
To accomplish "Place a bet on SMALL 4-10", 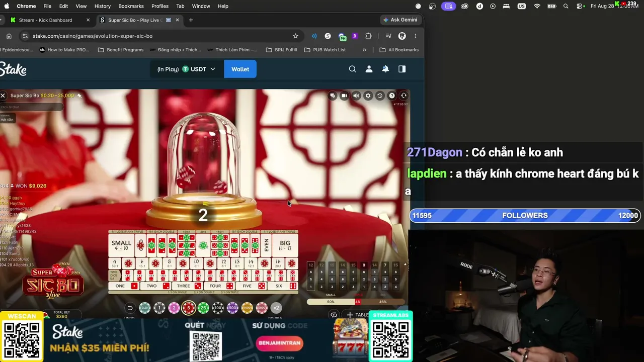I will point(121,245).
